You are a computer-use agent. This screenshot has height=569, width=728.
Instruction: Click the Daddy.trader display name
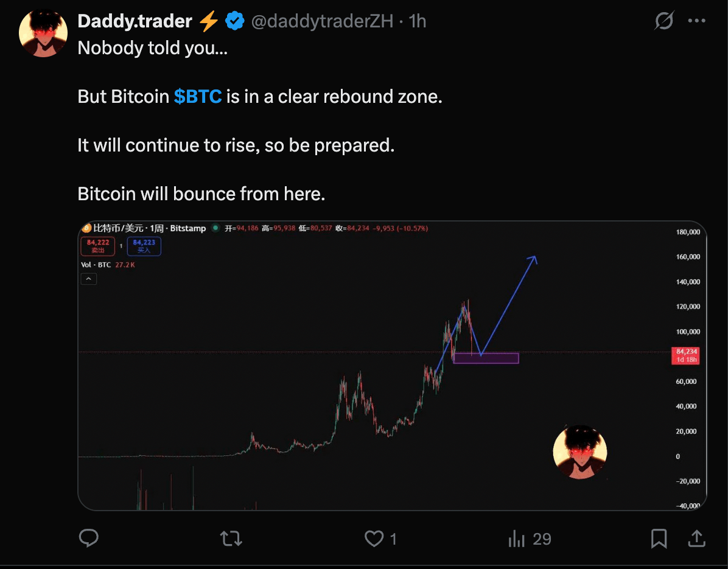135,21
